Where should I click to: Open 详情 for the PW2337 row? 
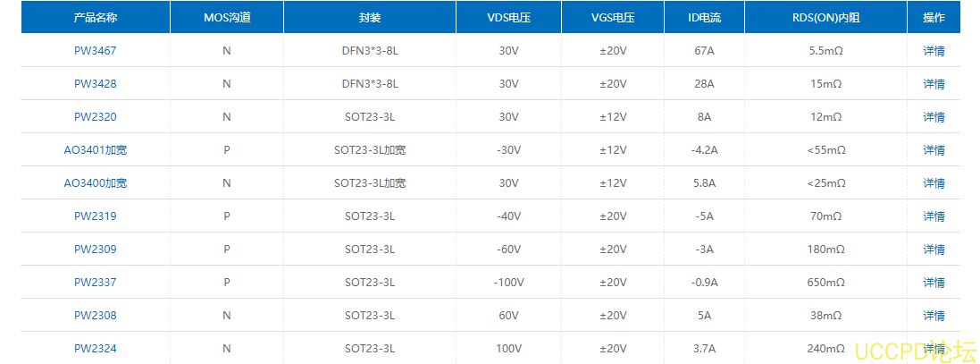tap(934, 283)
